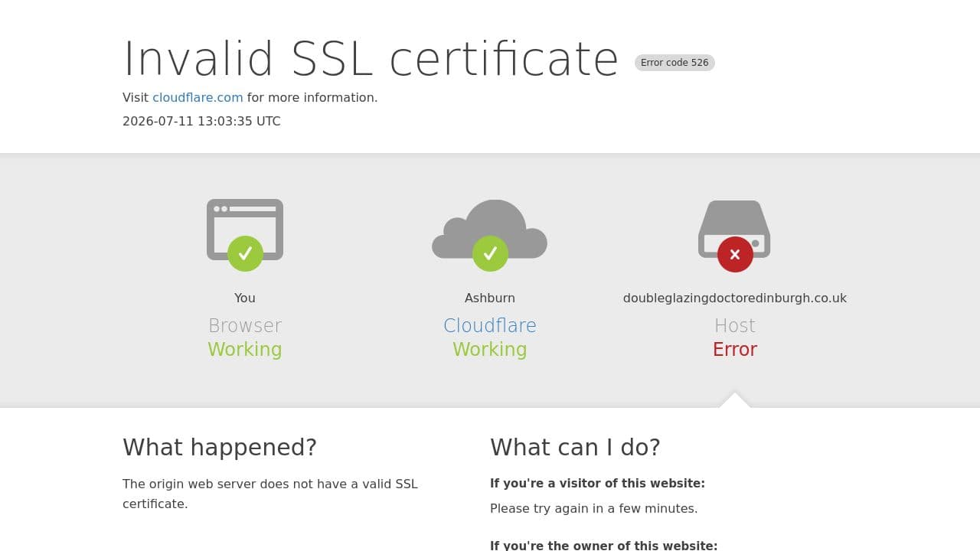Click the 'What happened?' heading
Screen dimensions: 980x551
220,447
